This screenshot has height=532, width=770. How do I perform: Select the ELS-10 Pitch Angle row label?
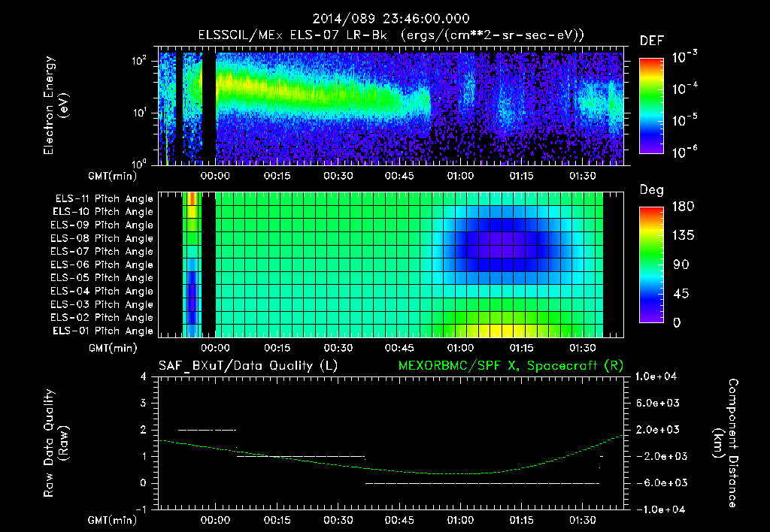click(103, 212)
